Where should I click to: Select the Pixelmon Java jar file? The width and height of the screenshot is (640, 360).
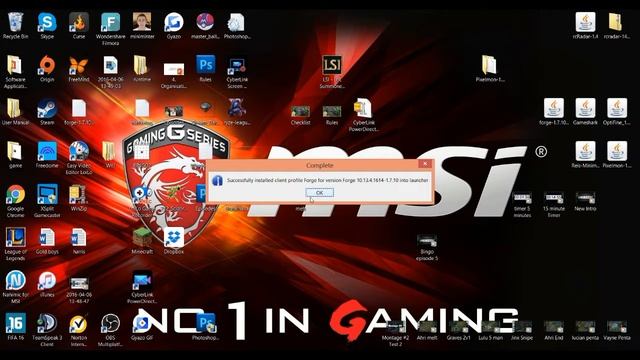pyautogui.click(x=616, y=155)
